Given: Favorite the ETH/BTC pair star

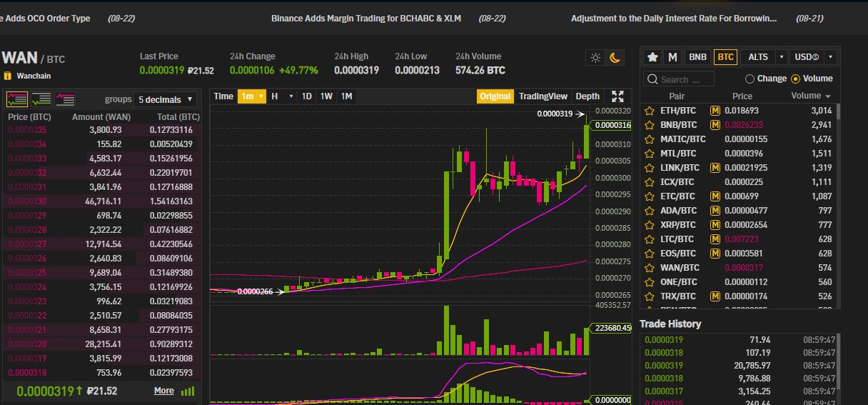Looking at the screenshot, I should point(650,111).
